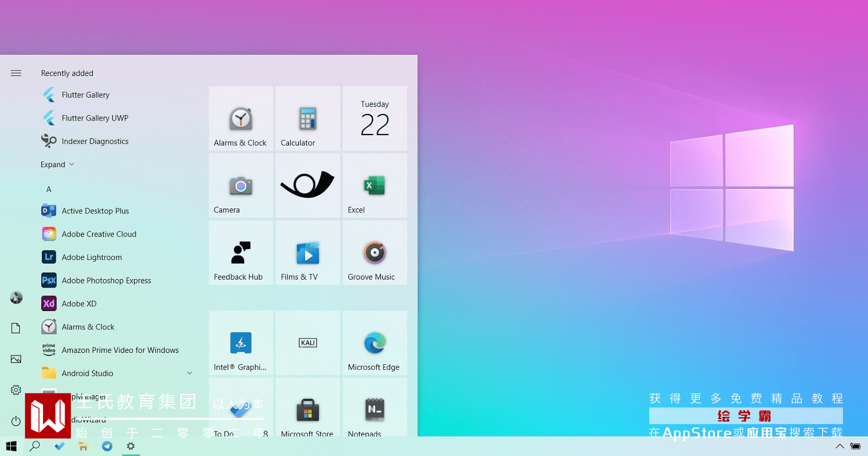Open the user account avatar menu
Image resolution: width=868 pixels, height=456 pixels.
(16, 297)
